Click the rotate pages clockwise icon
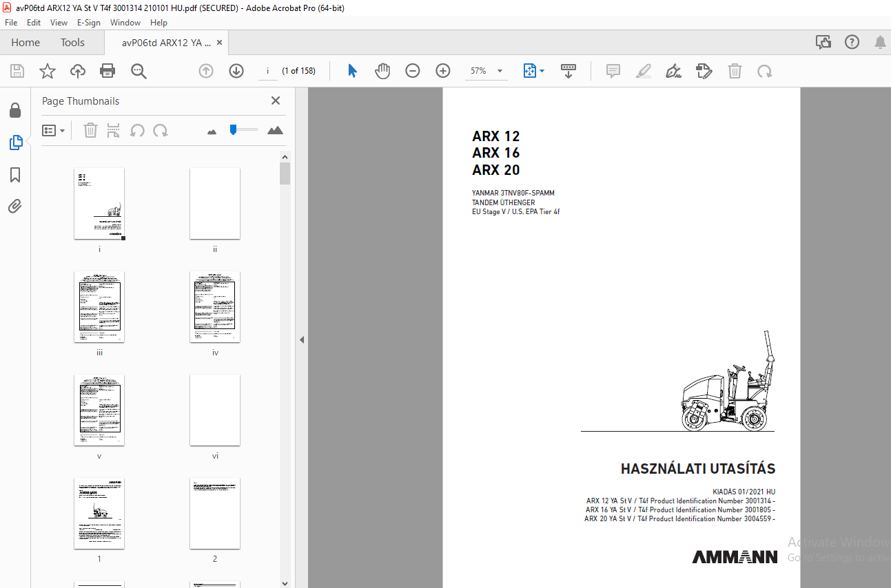The width and height of the screenshot is (891, 588). point(161,130)
